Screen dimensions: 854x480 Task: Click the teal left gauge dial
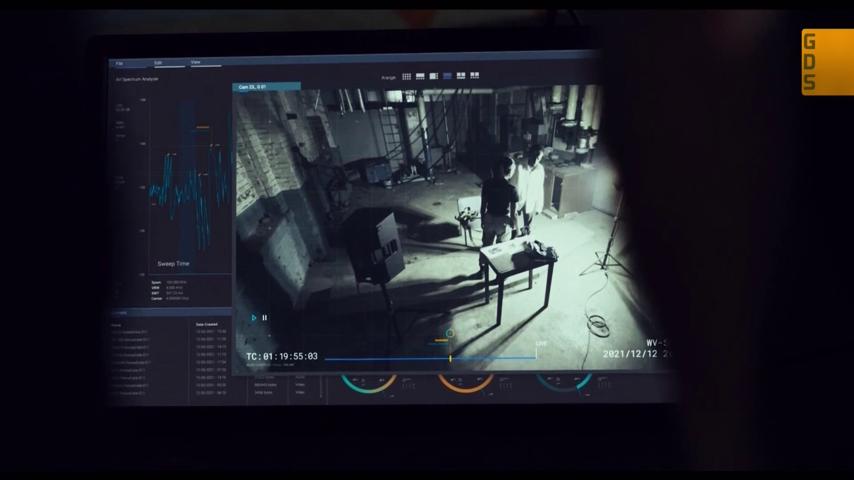369,381
